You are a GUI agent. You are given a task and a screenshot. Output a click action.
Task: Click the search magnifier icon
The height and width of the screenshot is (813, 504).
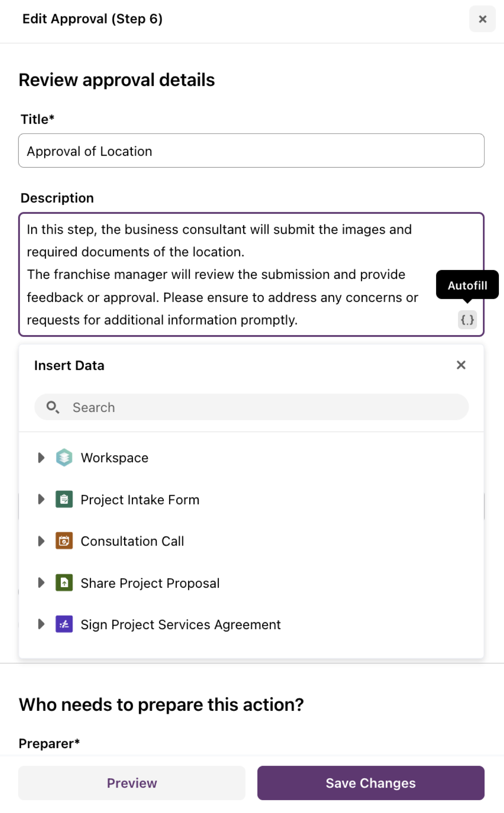coord(52,407)
